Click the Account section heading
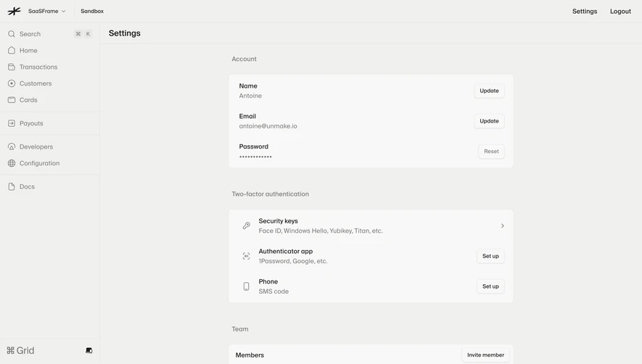The height and width of the screenshot is (364, 642). tap(244, 59)
